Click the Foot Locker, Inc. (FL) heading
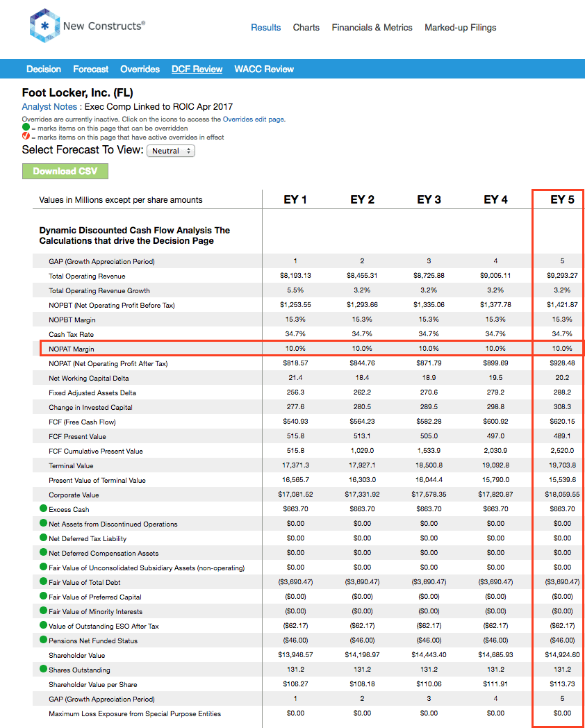 point(78,93)
